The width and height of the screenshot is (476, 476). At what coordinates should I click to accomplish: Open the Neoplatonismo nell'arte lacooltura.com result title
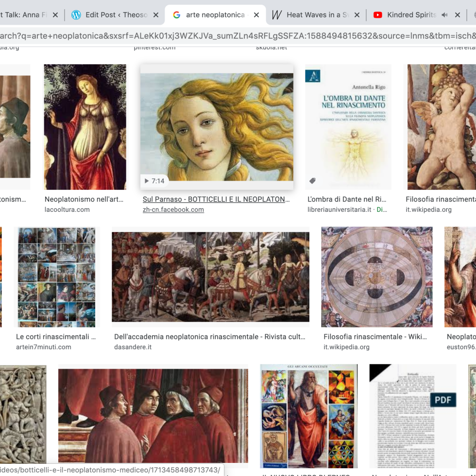click(84, 199)
